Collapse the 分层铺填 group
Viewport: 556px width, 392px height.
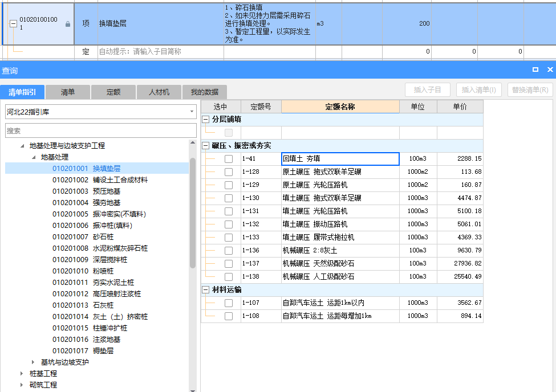tap(206, 120)
